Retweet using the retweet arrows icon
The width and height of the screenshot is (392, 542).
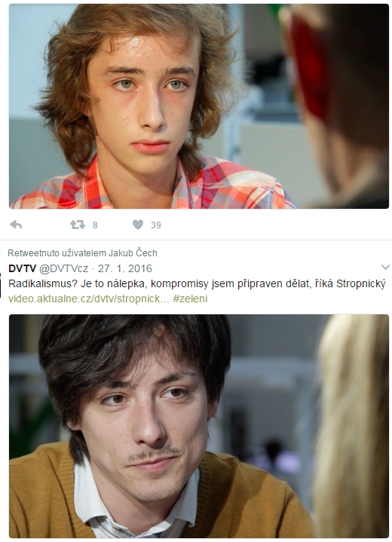coord(78,225)
